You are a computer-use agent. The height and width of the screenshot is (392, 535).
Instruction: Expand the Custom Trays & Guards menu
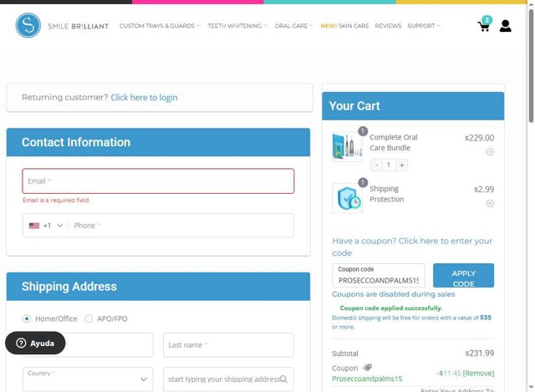(160, 26)
